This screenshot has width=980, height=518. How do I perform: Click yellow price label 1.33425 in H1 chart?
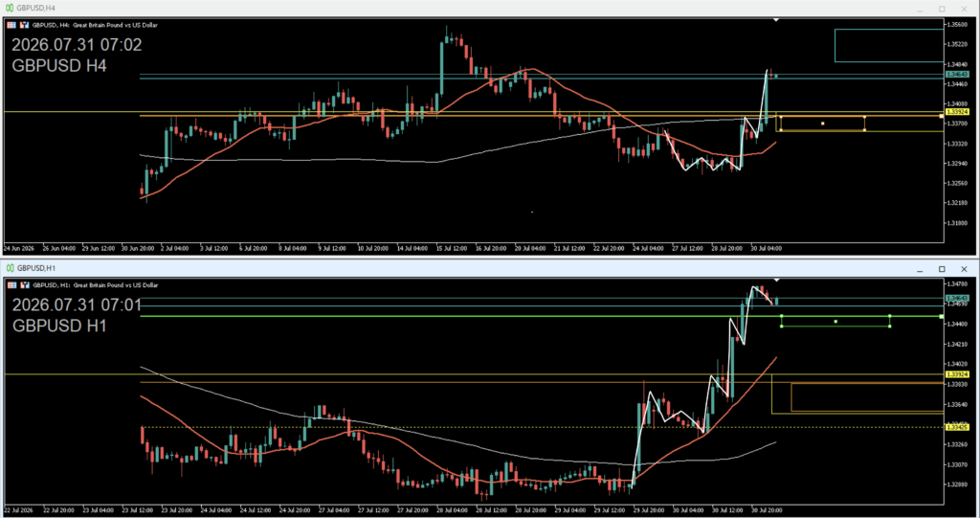pos(957,427)
